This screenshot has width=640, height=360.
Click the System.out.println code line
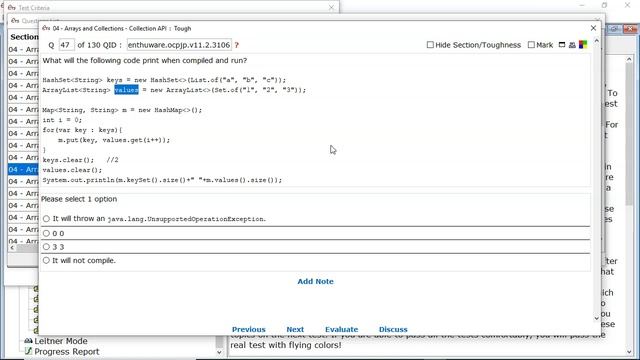tap(162, 180)
